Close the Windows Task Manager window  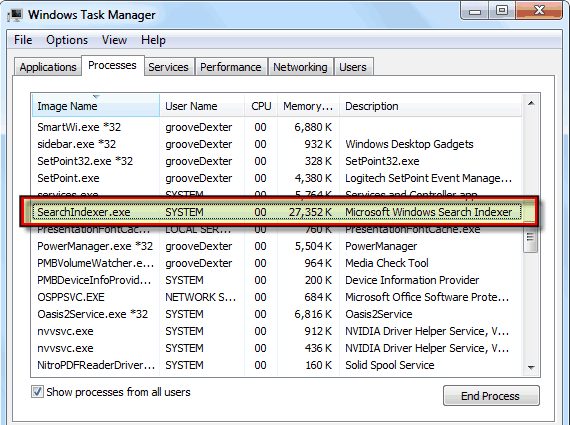coord(539,10)
